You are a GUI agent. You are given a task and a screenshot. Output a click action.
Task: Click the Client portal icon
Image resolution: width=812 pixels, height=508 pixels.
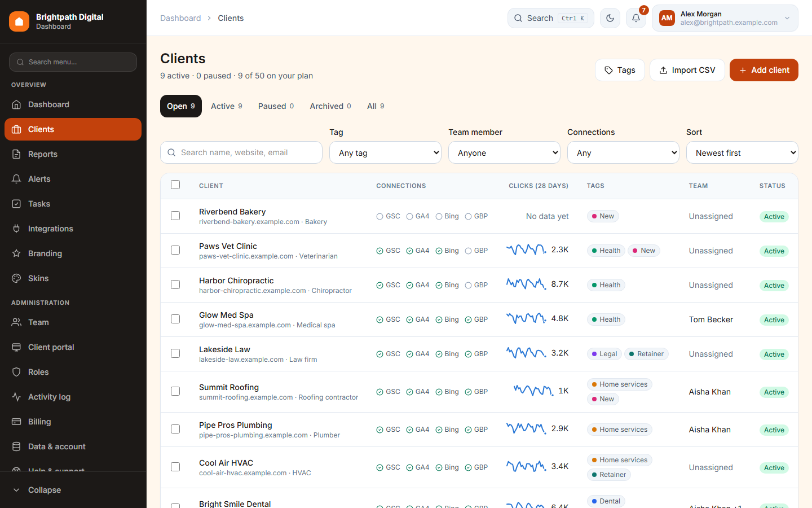[16, 347]
